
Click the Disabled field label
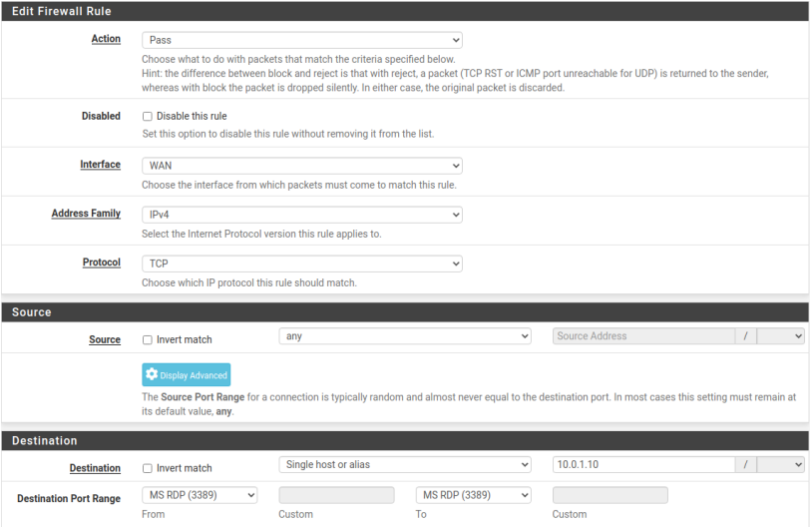pos(101,116)
